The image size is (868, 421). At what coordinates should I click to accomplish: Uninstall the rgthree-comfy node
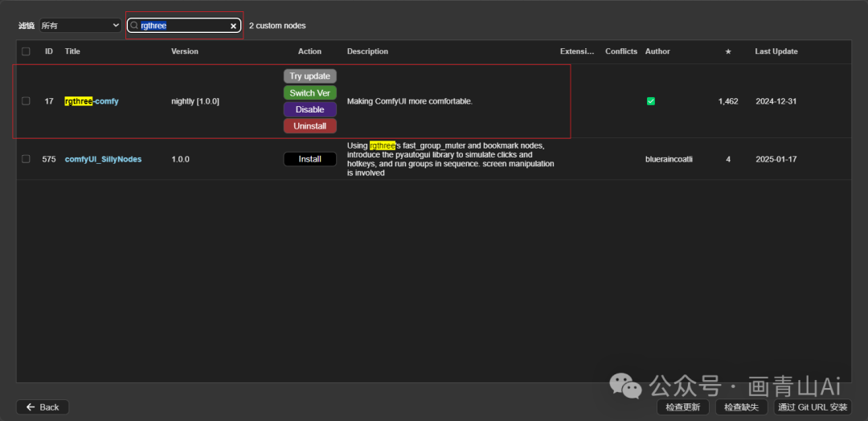pyautogui.click(x=310, y=126)
